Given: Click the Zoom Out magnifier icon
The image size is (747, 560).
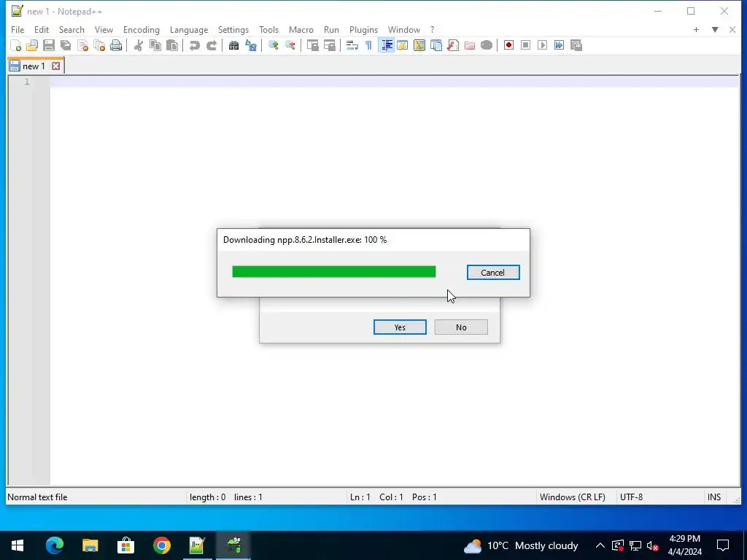Looking at the screenshot, I should pos(290,45).
